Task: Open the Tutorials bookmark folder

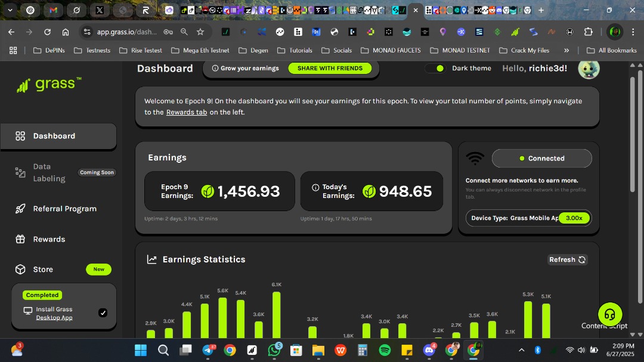Action: 295,51
